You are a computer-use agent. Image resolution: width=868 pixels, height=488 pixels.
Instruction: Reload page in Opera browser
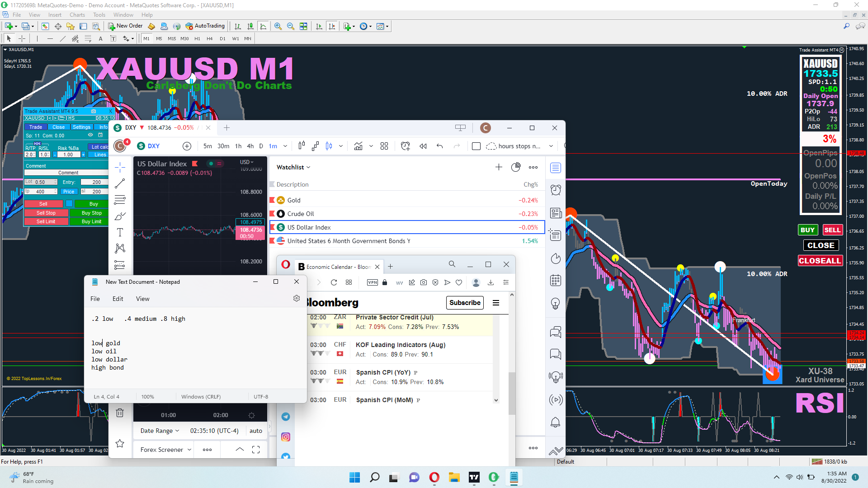tap(334, 282)
